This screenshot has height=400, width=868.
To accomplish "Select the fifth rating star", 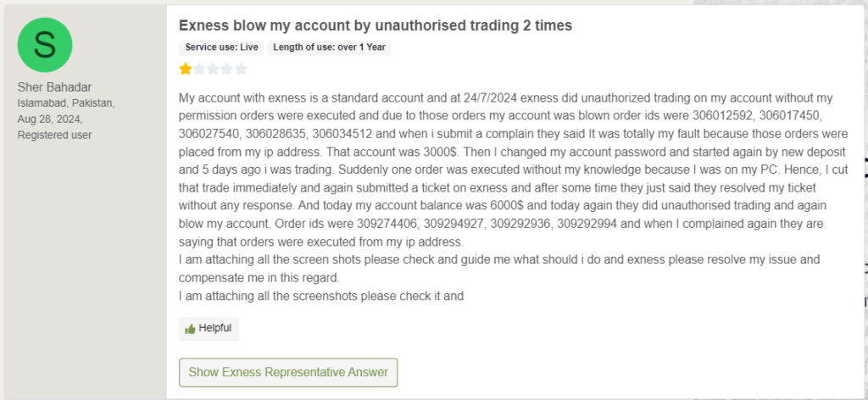I will (x=241, y=69).
